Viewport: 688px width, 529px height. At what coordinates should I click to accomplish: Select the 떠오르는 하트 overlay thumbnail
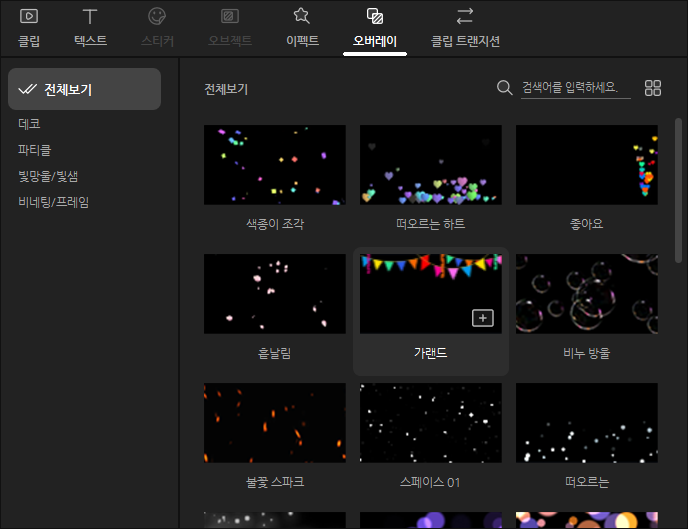click(430, 165)
